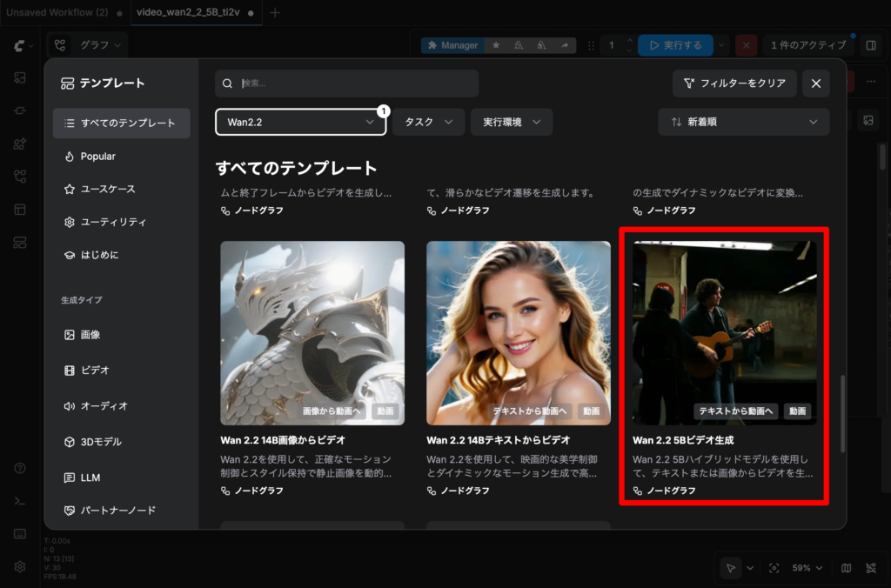Select はじめに category with graduation cap icon

[99, 255]
